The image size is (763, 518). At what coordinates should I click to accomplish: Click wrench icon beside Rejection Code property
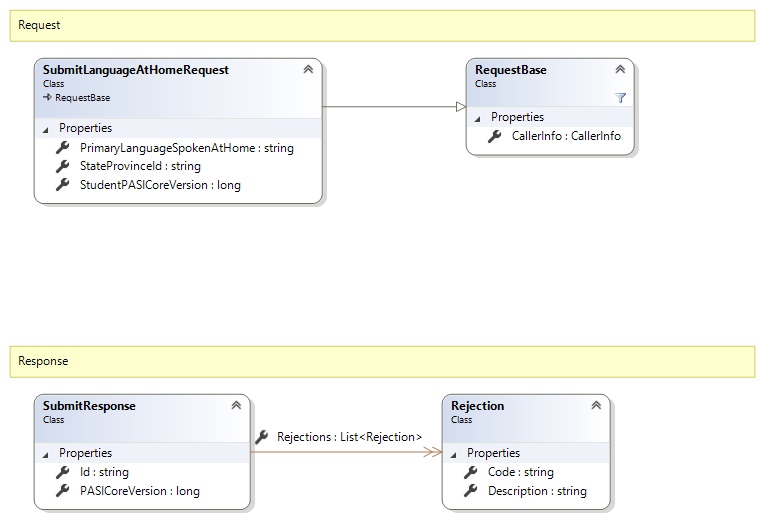(471, 472)
